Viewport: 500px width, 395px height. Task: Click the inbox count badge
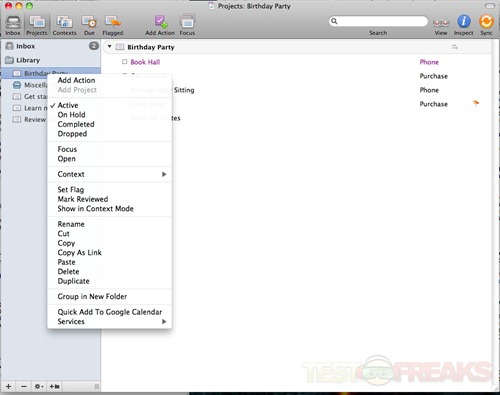(94, 46)
